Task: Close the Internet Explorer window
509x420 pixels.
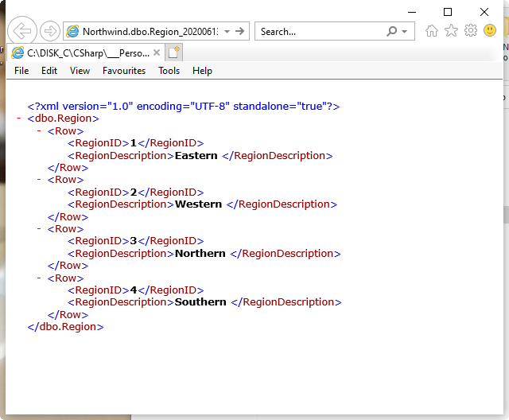Action: (484, 12)
